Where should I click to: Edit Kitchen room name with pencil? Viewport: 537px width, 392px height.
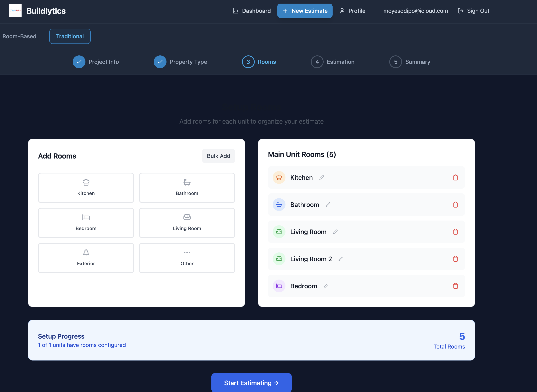click(321, 177)
